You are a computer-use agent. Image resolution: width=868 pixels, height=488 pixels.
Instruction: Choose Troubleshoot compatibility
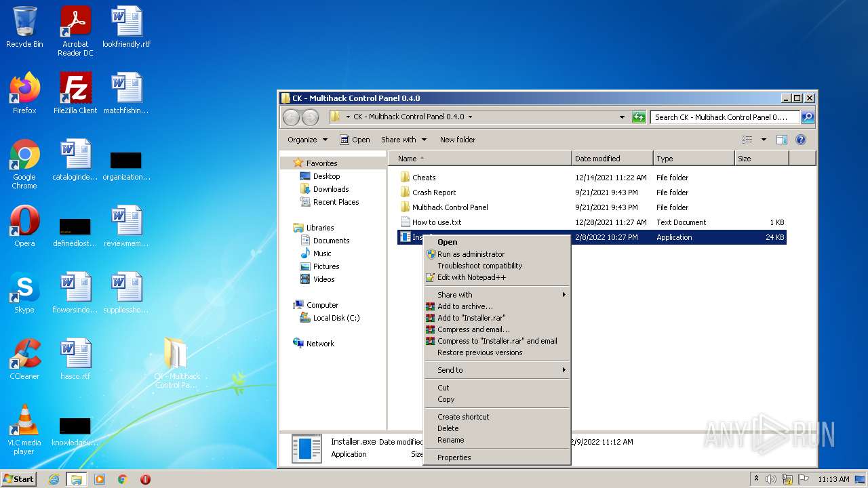click(x=497, y=266)
